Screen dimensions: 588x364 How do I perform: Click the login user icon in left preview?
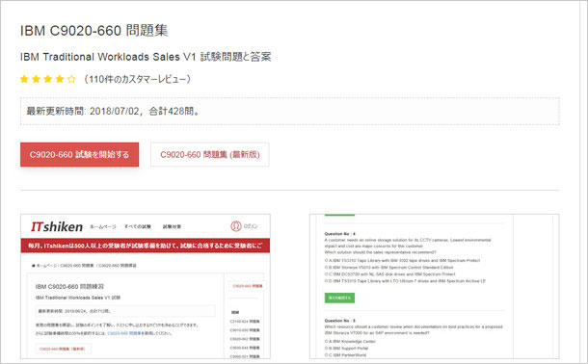pyautogui.click(x=236, y=226)
